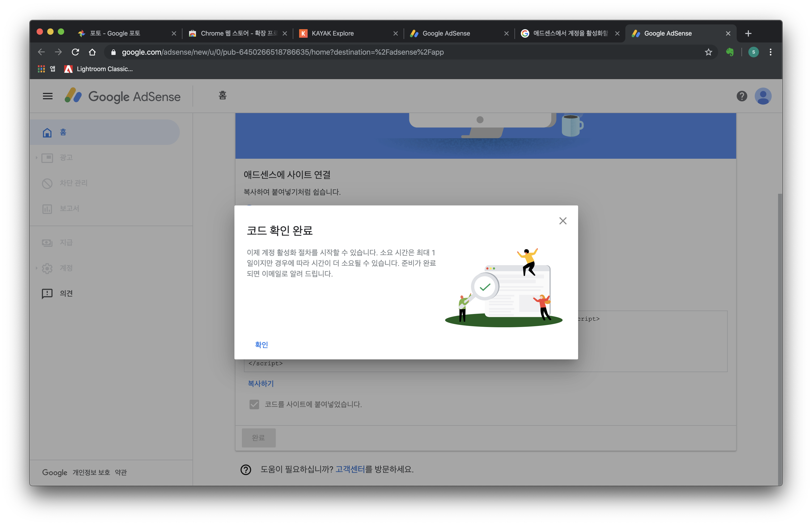The image size is (812, 525).
Task: Open the apps grid bookmark shortcut
Action: (42, 69)
